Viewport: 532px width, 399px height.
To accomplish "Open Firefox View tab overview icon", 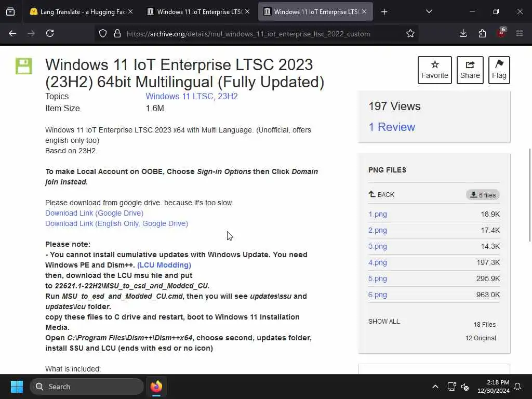I will (x=10, y=12).
